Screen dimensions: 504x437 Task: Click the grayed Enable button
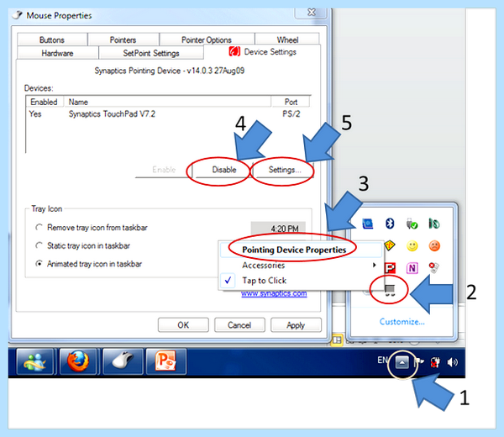pyautogui.click(x=164, y=170)
